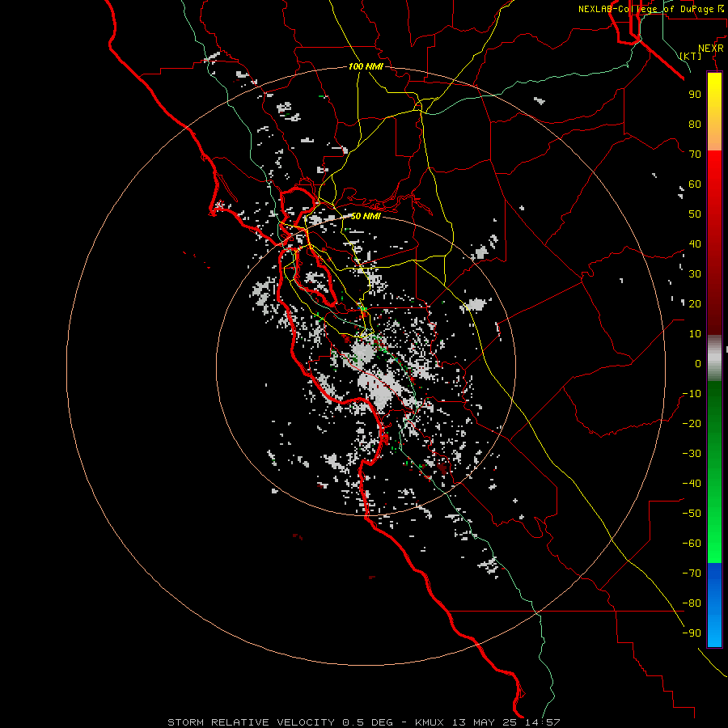Click the "-70" value on velocity scale
Viewport: 728px width, 728px height.
coord(692,574)
